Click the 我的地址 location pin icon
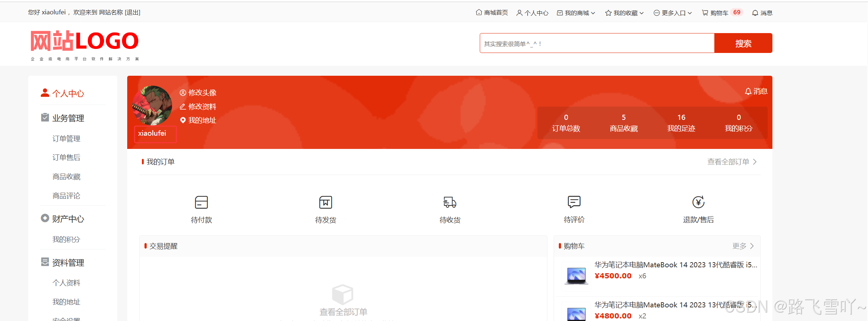The image size is (868, 321). pyautogui.click(x=183, y=120)
